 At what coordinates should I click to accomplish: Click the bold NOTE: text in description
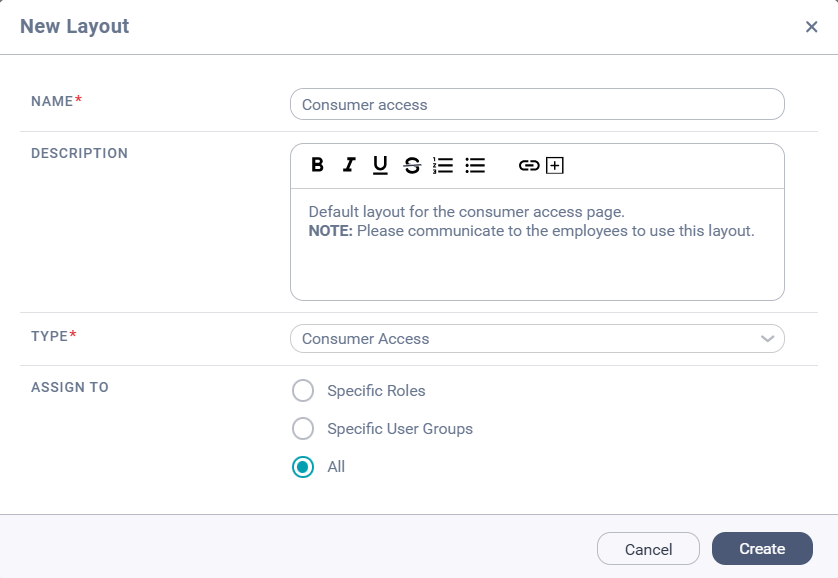(330, 231)
